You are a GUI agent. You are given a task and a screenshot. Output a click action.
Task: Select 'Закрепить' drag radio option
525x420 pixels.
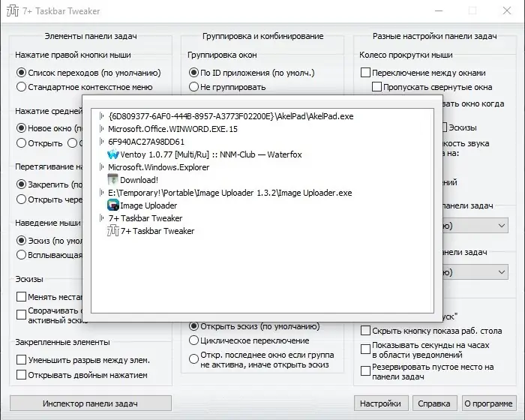21,184
